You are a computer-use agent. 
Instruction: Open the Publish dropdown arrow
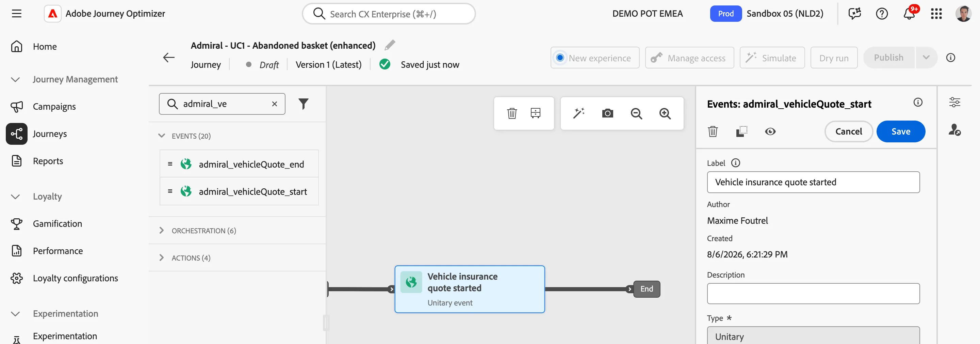coord(926,58)
